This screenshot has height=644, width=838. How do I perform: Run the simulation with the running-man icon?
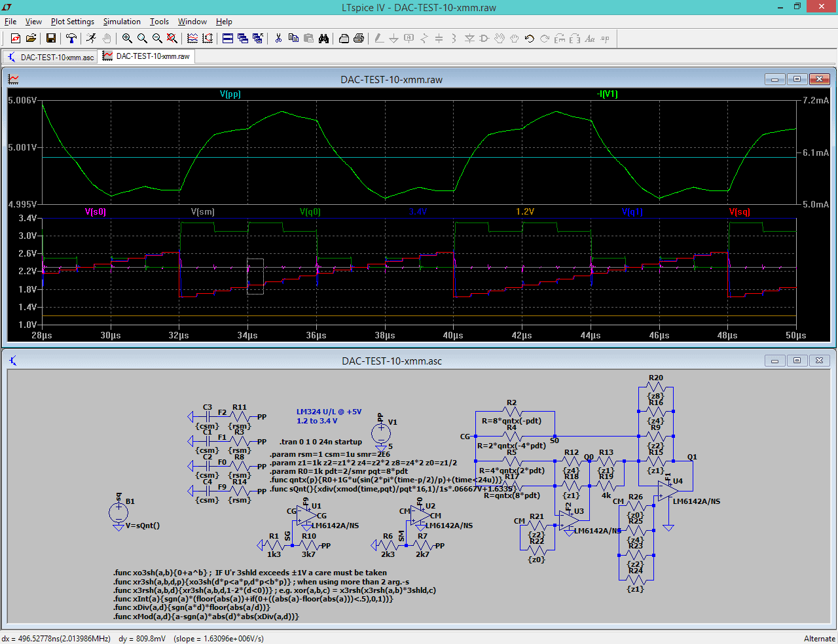(91, 39)
